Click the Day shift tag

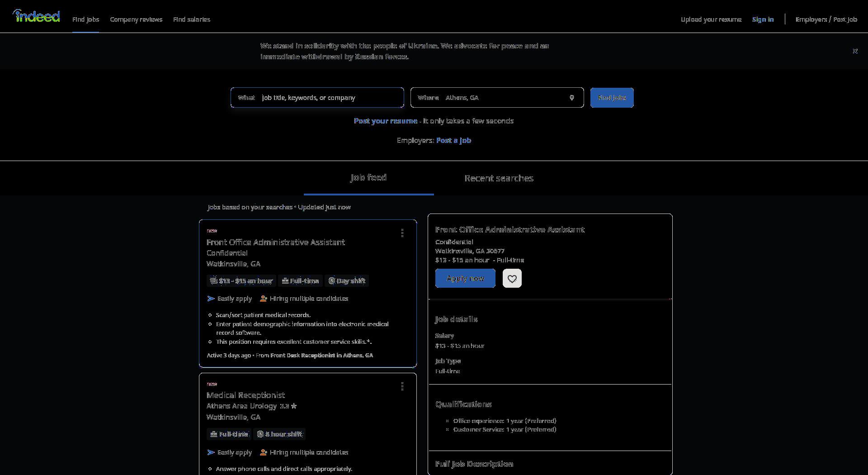pyautogui.click(x=347, y=281)
